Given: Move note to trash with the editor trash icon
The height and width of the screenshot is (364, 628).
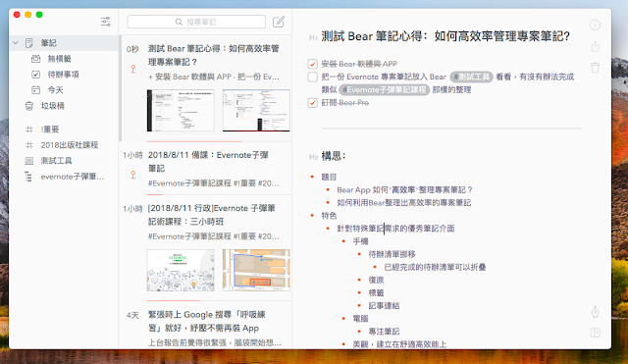Looking at the screenshot, I should tap(596, 68).
